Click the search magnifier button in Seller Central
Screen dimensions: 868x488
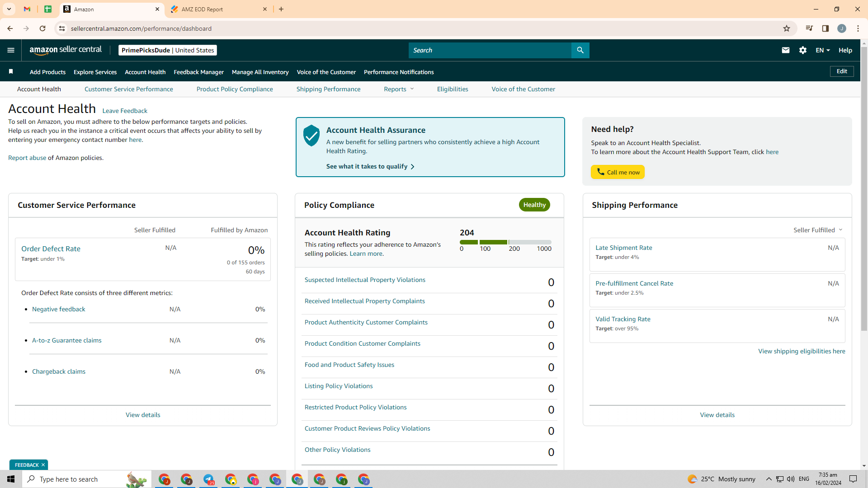[580, 50]
